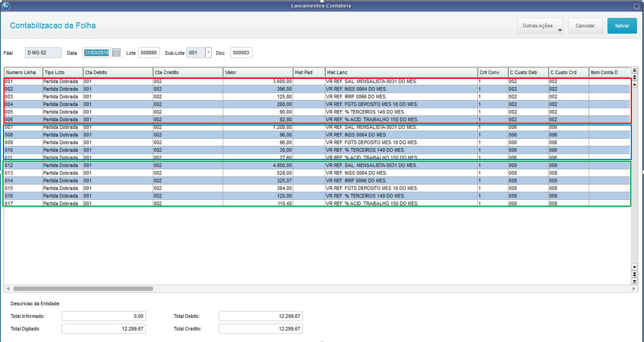The width and height of the screenshot is (644, 342).
Task: Click the Sub-Lote field showing 001
Action: click(195, 52)
